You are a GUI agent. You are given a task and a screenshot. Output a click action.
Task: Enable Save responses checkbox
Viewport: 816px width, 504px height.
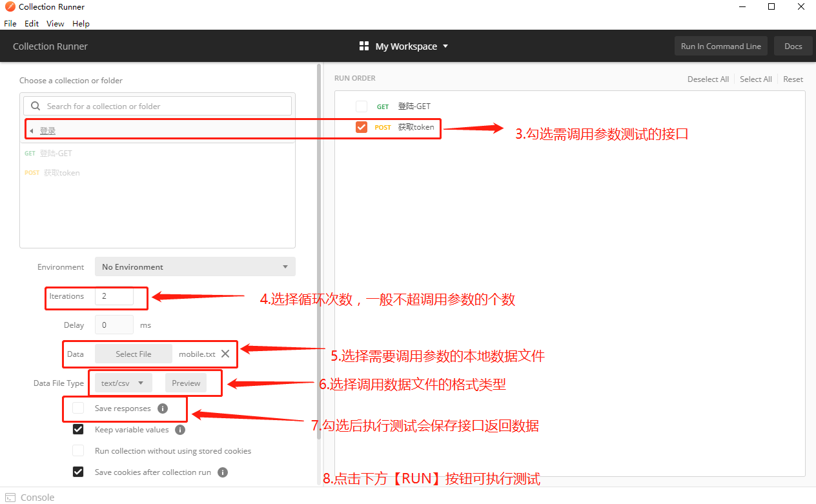tap(78, 408)
